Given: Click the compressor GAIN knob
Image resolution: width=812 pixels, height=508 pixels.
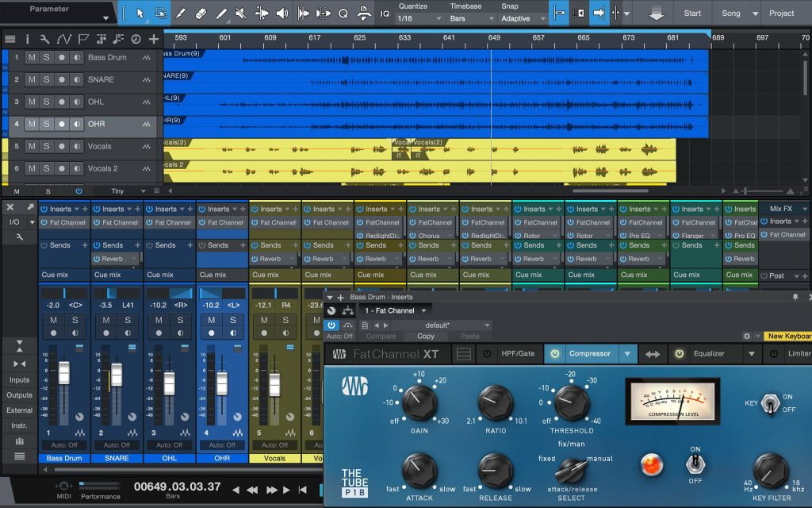Looking at the screenshot, I should pos(419,402).
